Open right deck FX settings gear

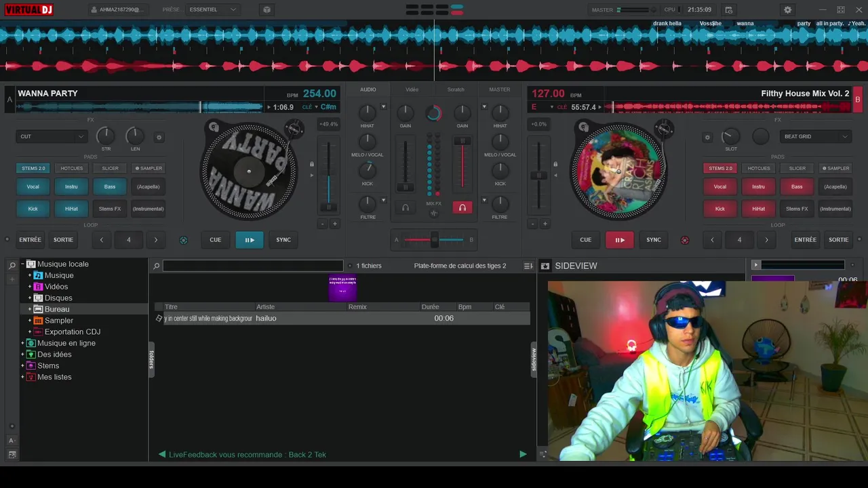point(707,137)
